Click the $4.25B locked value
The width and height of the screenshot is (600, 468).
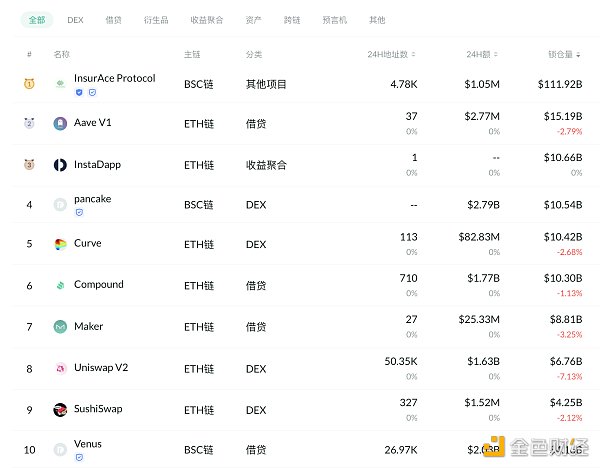[566, 403]
